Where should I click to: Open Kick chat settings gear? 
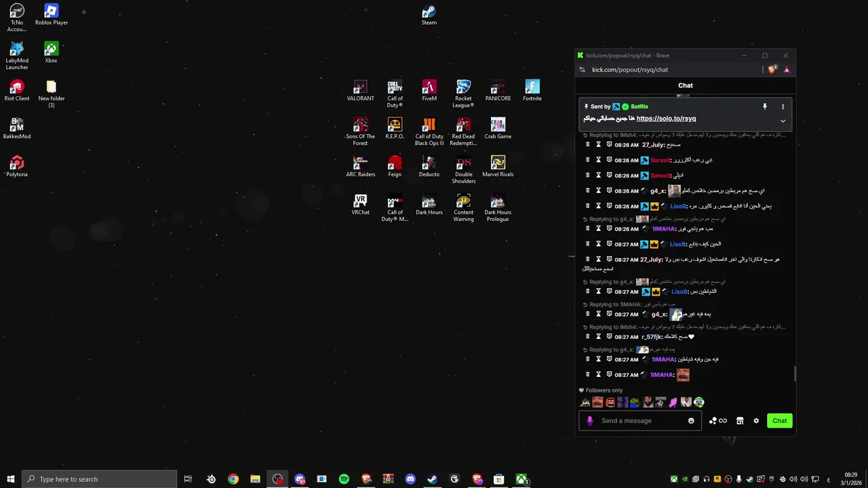click(x=756, y=421)
